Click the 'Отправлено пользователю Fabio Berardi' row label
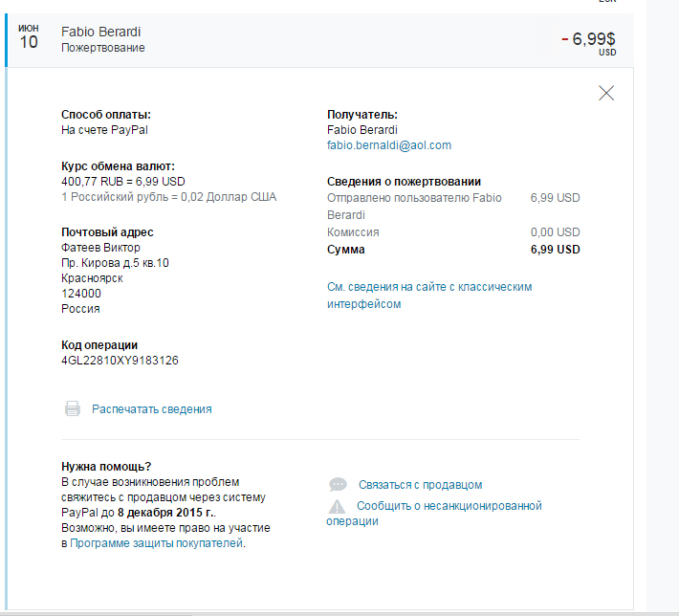 pos(414,207)
